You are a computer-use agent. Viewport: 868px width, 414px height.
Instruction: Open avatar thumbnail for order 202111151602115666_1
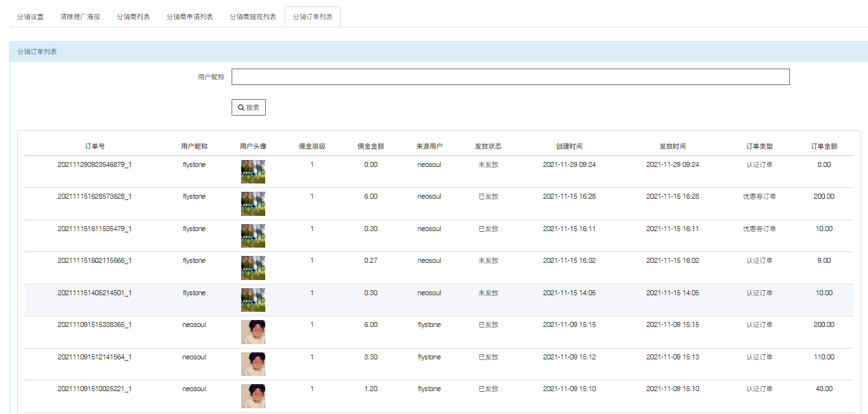pyautogui.click(x=253, y=268)
